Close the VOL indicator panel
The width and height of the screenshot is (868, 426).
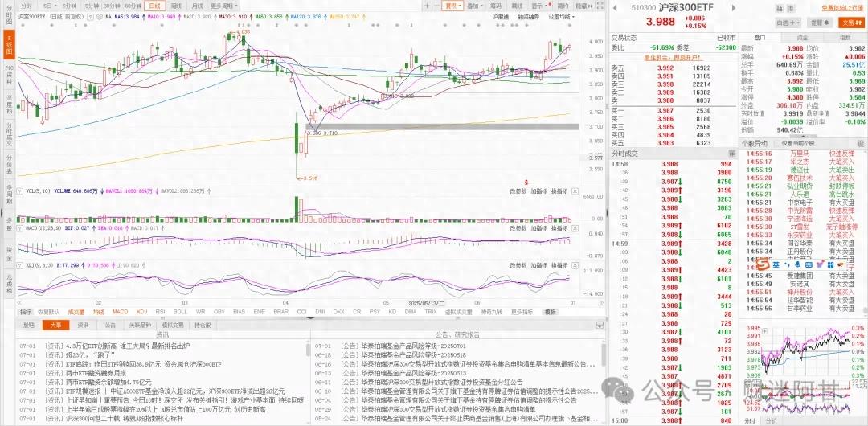tap(575, 191)
